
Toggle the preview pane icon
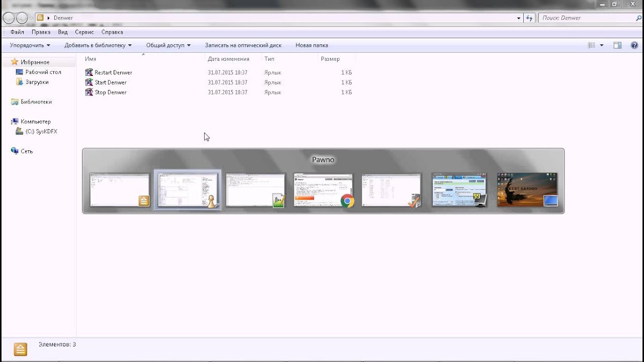617,45
